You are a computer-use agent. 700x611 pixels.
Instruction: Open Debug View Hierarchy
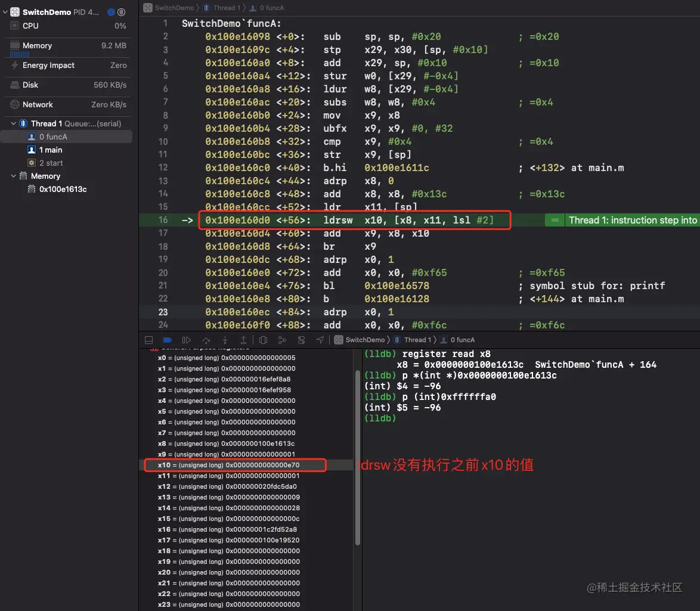point(263,340)
